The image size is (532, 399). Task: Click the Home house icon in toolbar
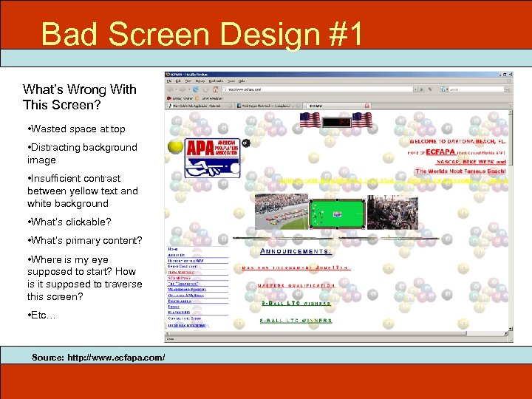(215, 89)
